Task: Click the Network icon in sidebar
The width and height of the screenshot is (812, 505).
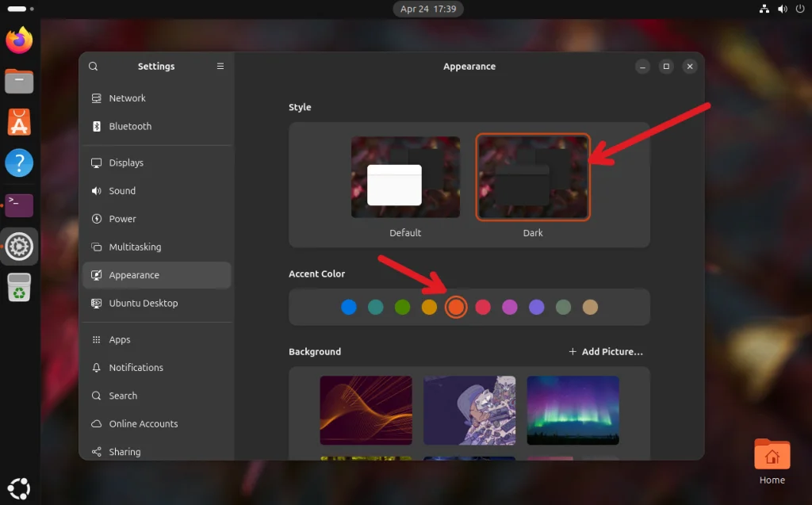Action: [96, 98]
